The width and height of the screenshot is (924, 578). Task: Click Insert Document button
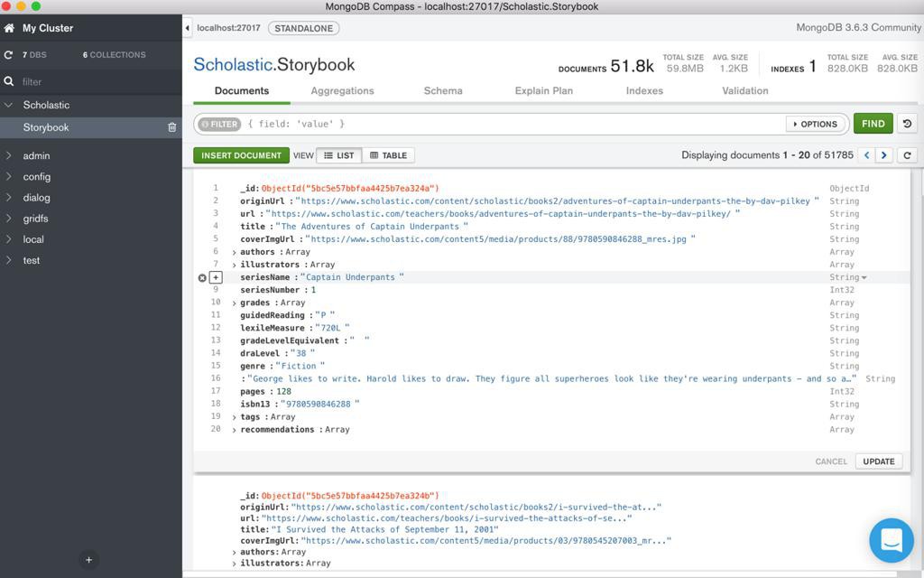pos(242,155)
